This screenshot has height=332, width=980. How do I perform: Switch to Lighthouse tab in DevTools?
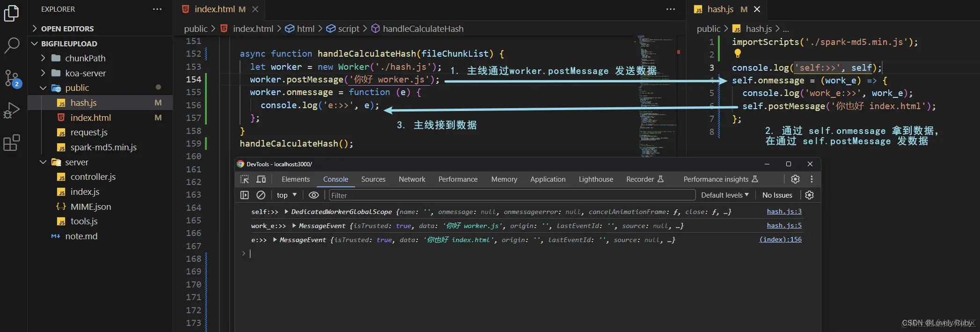pyautogui.click(x=596, y=179)
